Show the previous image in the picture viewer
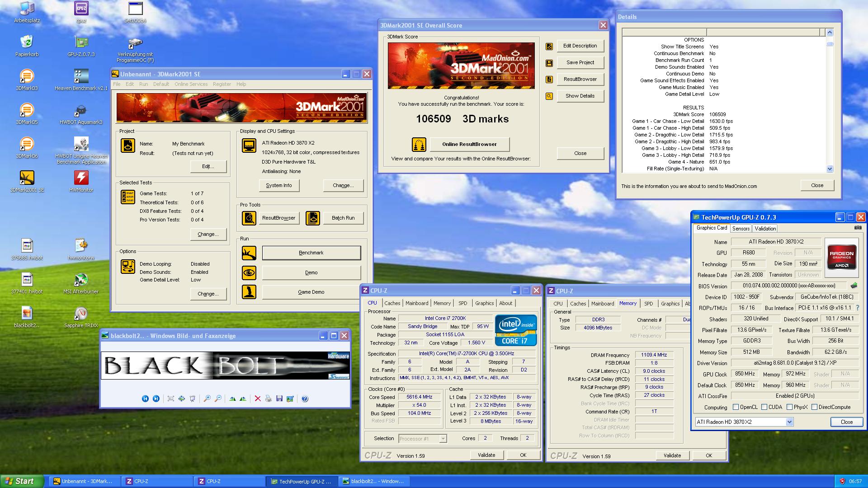This screenshot has width=868, height=488. tap(145, 399)
